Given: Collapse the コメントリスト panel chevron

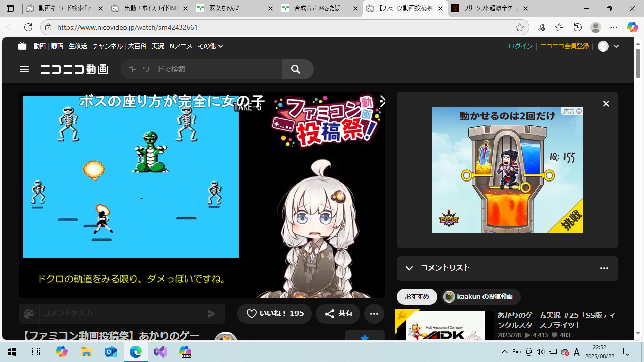Looking at the screenshot, I should tap(409, 268).
